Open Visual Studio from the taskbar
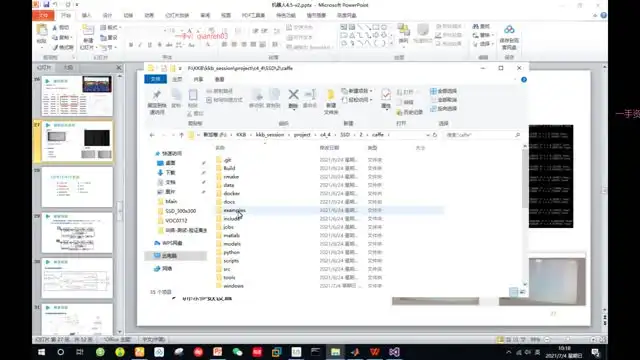The image size is (640, 360). click(x=394, y=352)
